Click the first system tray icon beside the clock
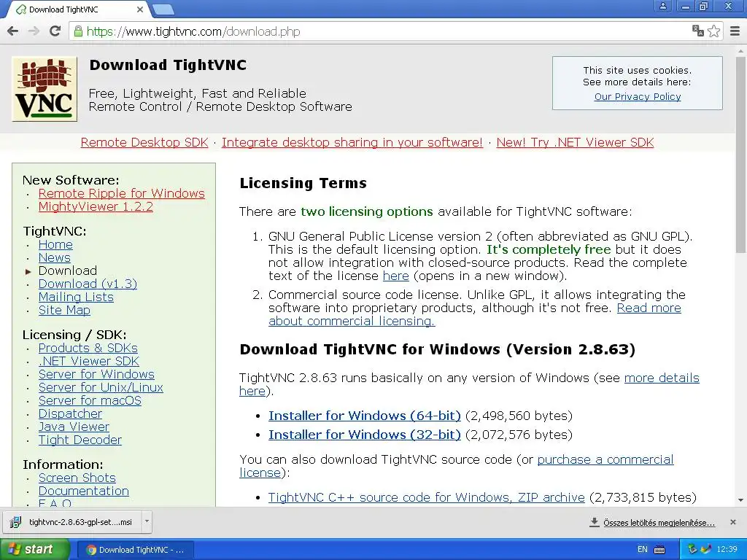 (x=693, y=550)
